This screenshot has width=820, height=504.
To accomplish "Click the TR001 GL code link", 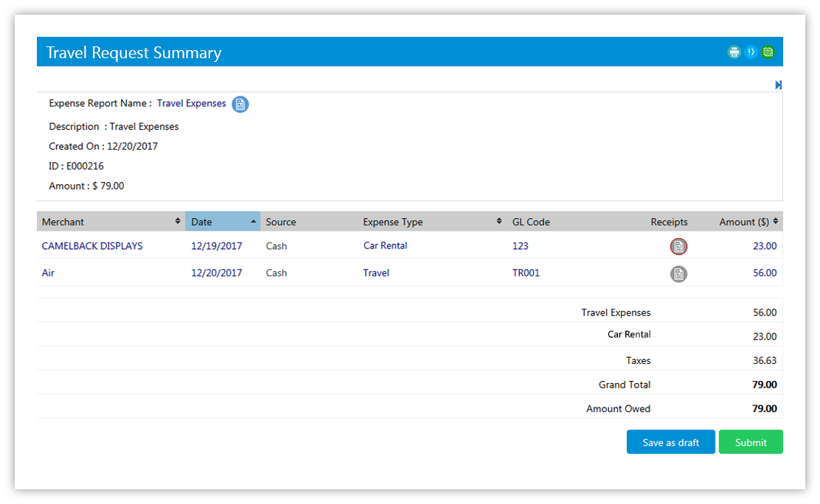I will click(x=526, y=273).
